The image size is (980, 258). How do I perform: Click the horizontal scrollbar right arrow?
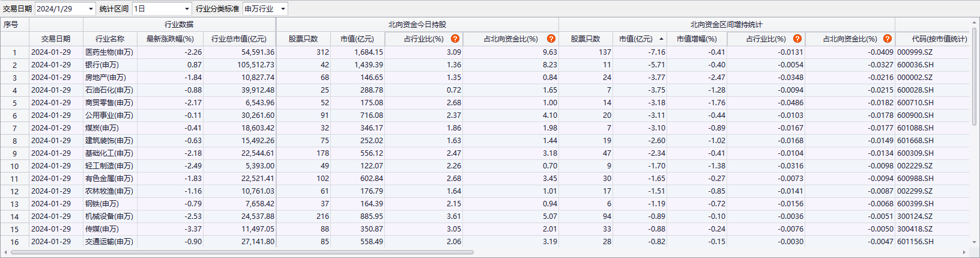pos(964,253)
